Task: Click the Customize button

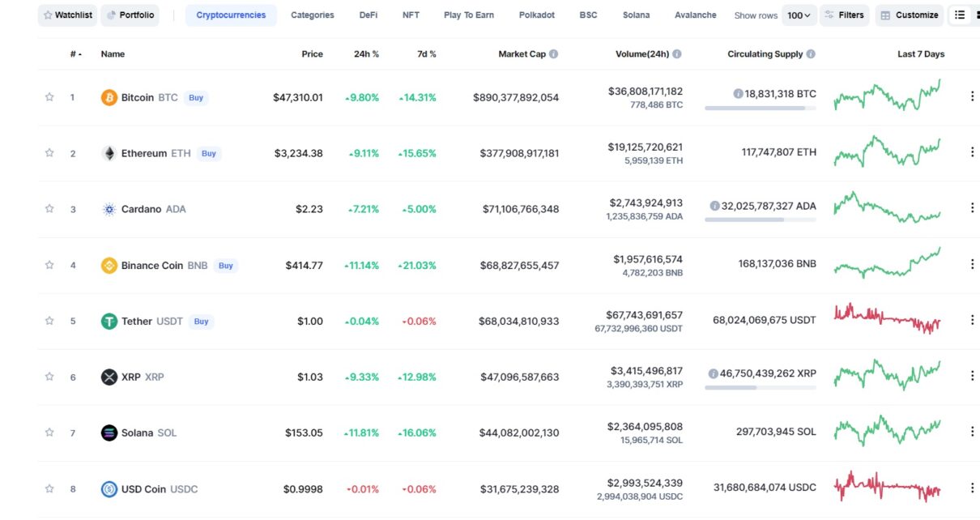Action: point(909,15)
